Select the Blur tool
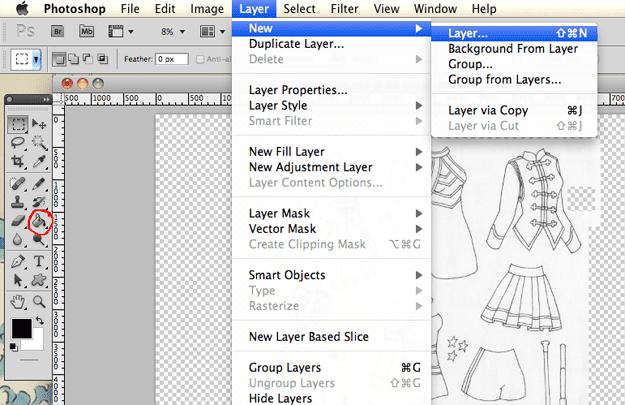 click(18, 239)
